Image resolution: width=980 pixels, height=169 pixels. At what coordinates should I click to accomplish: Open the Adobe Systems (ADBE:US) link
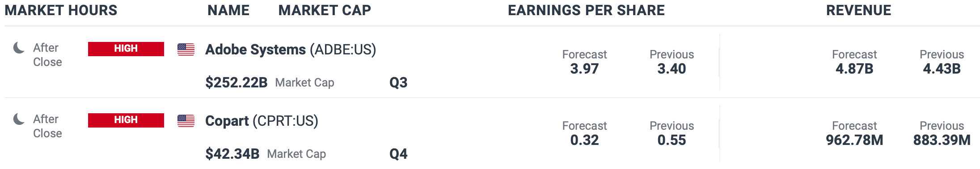[x=291, y=49]
